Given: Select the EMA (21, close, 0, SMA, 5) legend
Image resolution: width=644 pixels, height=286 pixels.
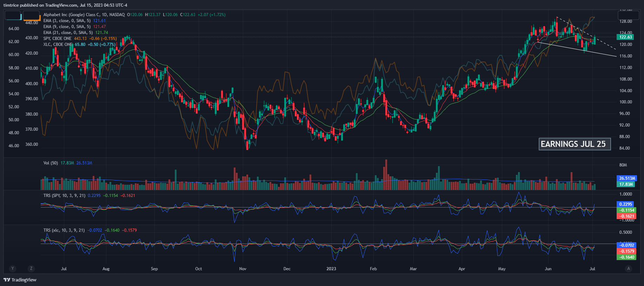Looking at the screenshot, I should [x=68, y=33].
